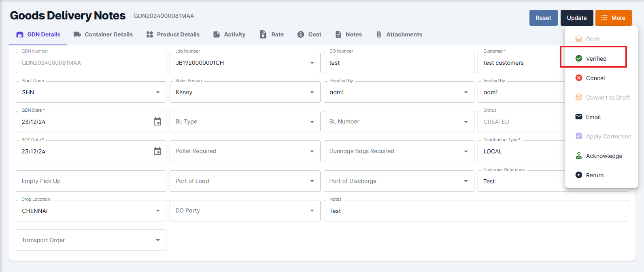Click the Customer Reference field

click(521, 181)
